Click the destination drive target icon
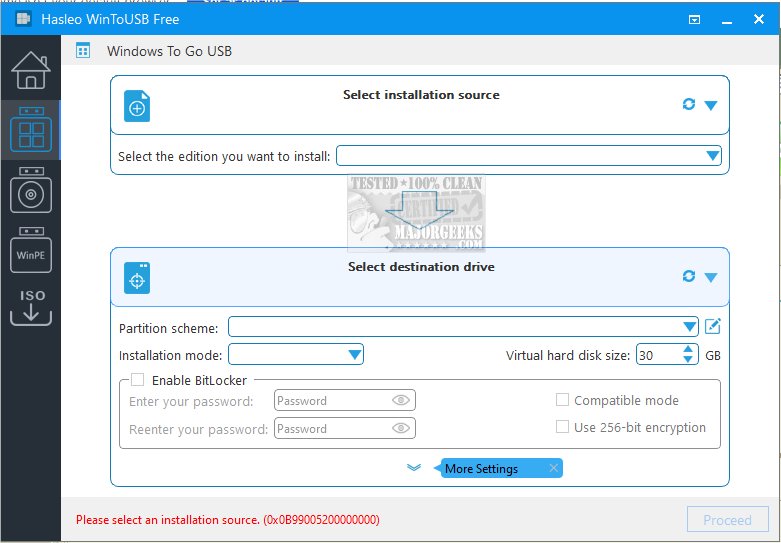781x543 pixels. coord(137,278)
